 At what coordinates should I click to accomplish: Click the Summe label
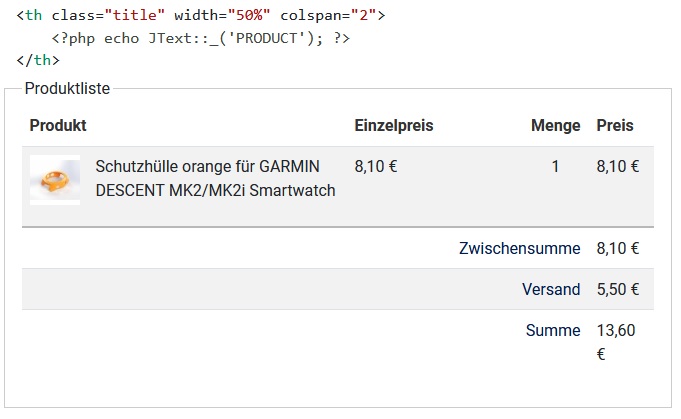click(x=553, y=330)
